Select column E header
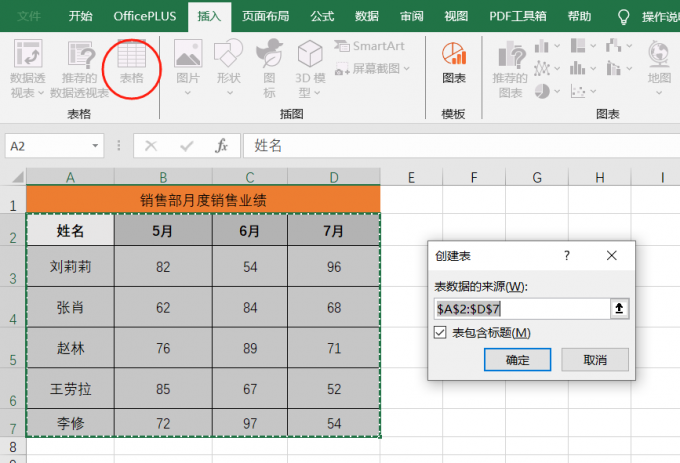Screen dimensions: 680x463 click(x=411, y=177)
